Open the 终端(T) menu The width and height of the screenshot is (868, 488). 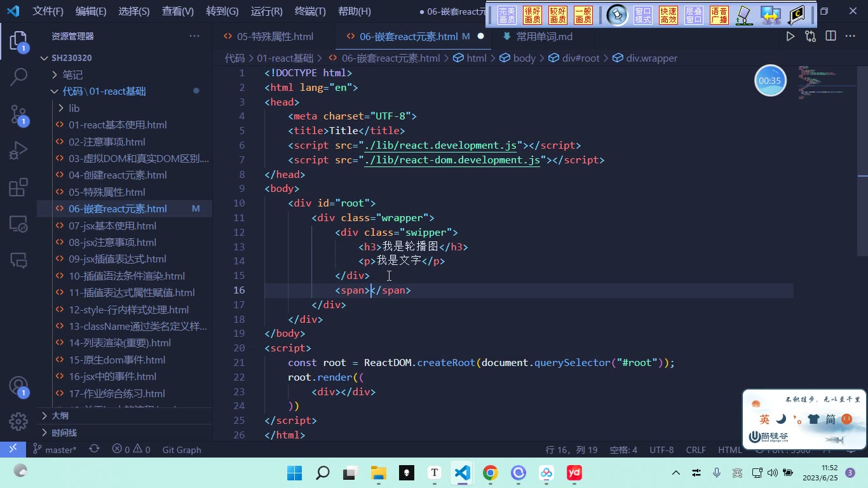pos(310,11)
